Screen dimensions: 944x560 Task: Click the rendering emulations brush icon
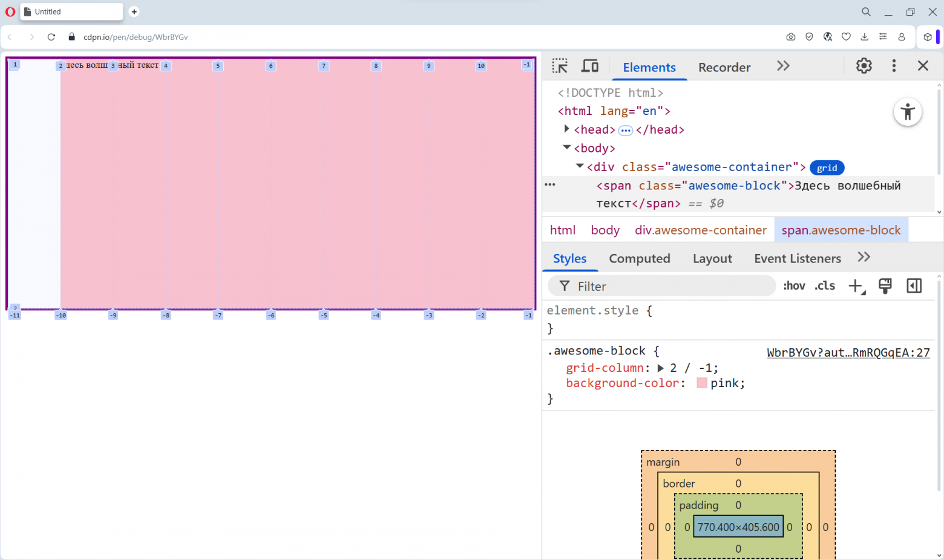coord(885,285)
